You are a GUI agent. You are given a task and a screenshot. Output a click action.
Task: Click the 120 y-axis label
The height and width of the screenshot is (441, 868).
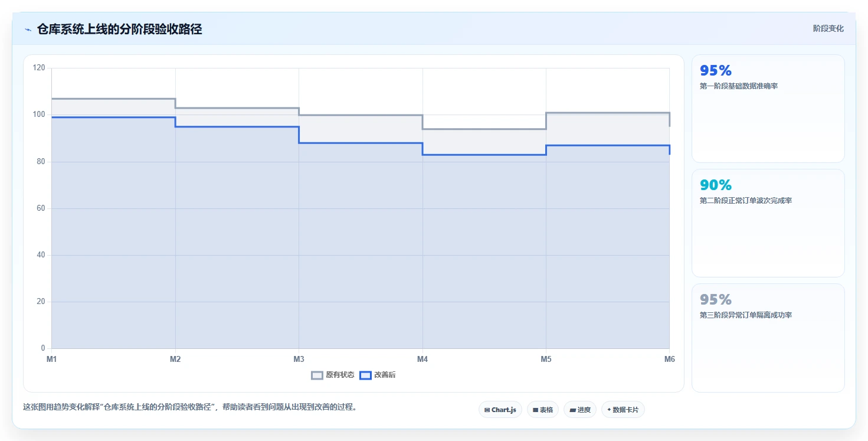point(39,68)
